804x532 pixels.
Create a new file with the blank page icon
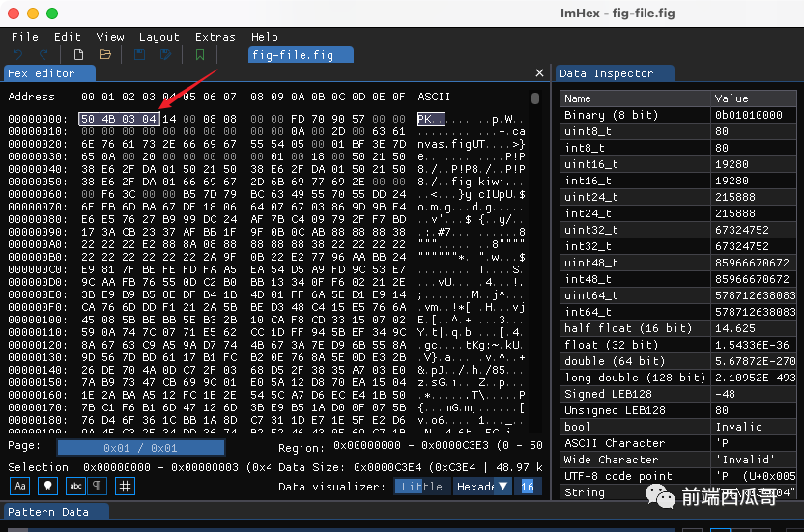click(x=78, y=55)
